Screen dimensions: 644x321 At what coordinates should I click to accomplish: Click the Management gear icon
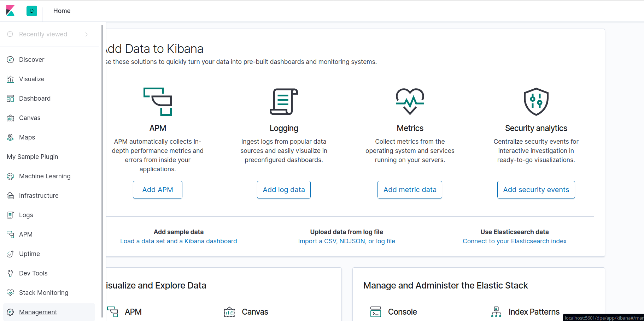click(x=10, y=312)
